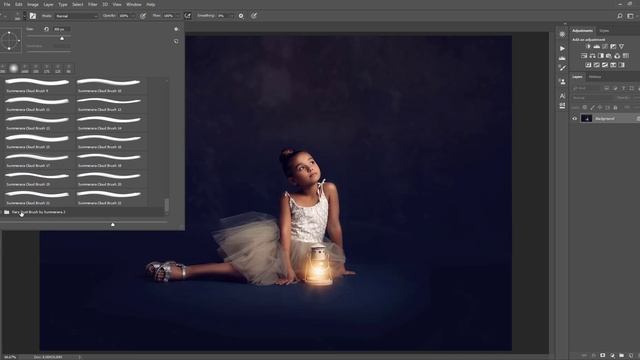Image resolution: width=640 pixels, height=360 pixels.
Task: Add a layer mask button
Action: [602, 355]
